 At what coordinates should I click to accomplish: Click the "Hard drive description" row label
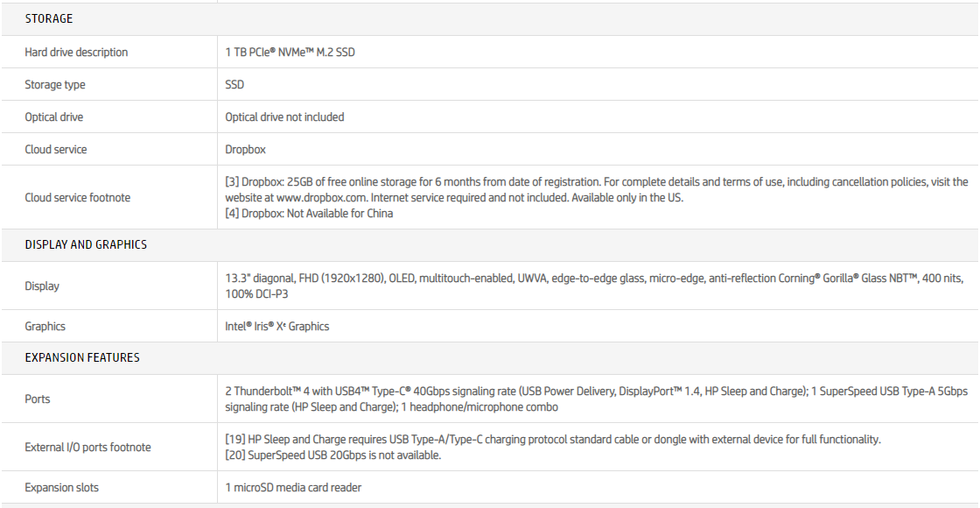(76, 53)
